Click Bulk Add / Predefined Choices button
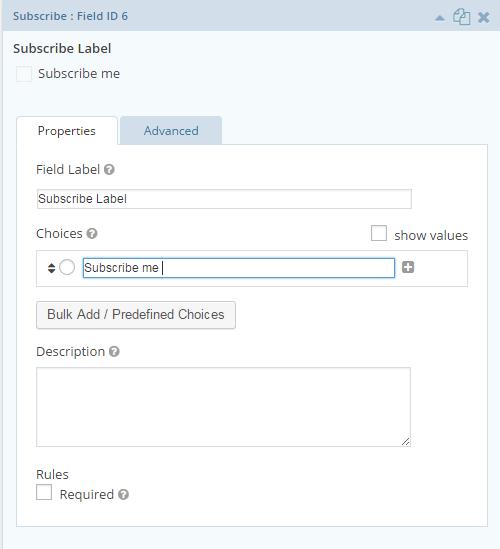 [136, 315]
